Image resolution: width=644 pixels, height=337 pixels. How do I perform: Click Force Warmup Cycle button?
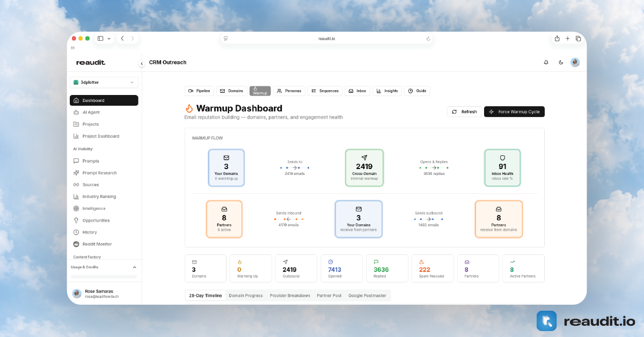[514, 112]
